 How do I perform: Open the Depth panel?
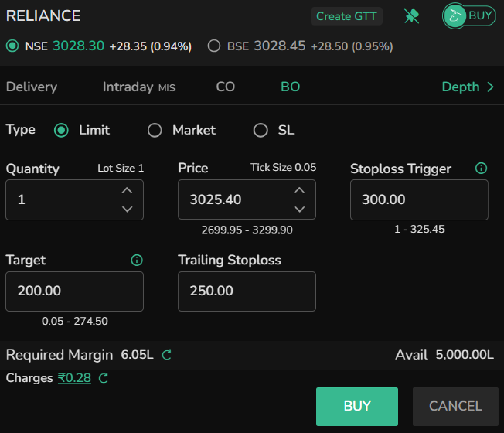point(468,87)
